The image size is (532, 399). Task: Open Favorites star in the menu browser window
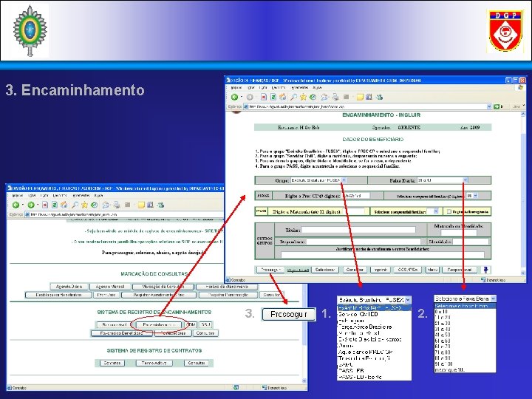(84, 205)
